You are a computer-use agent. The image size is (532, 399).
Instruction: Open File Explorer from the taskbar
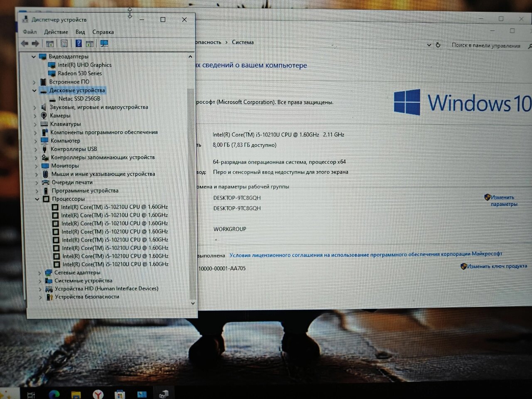click(76, 394)
